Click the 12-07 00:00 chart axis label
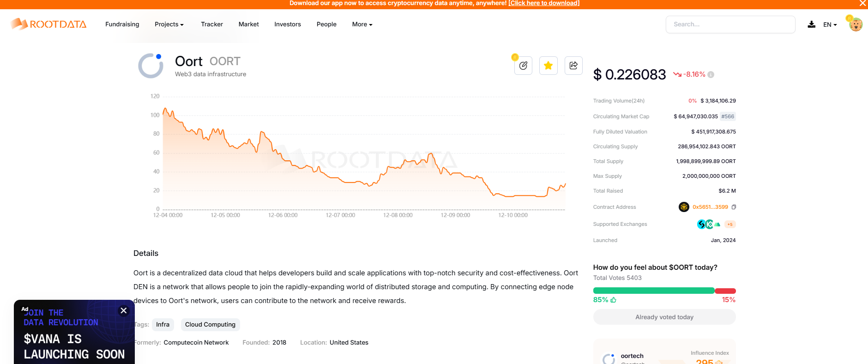Viewport: 868px width, 364px height. tap(340, 215)
